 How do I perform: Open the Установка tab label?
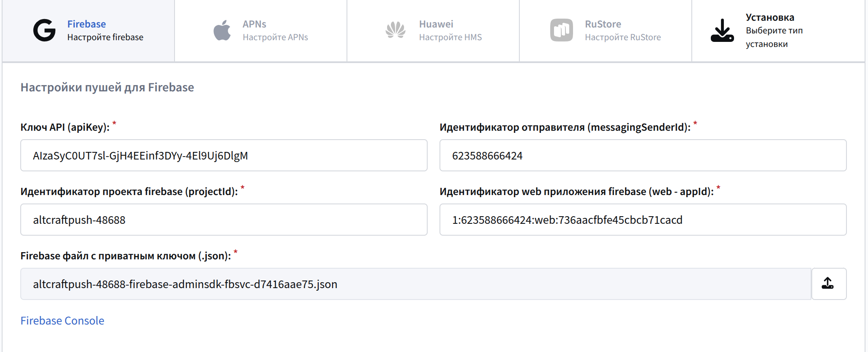770,17
